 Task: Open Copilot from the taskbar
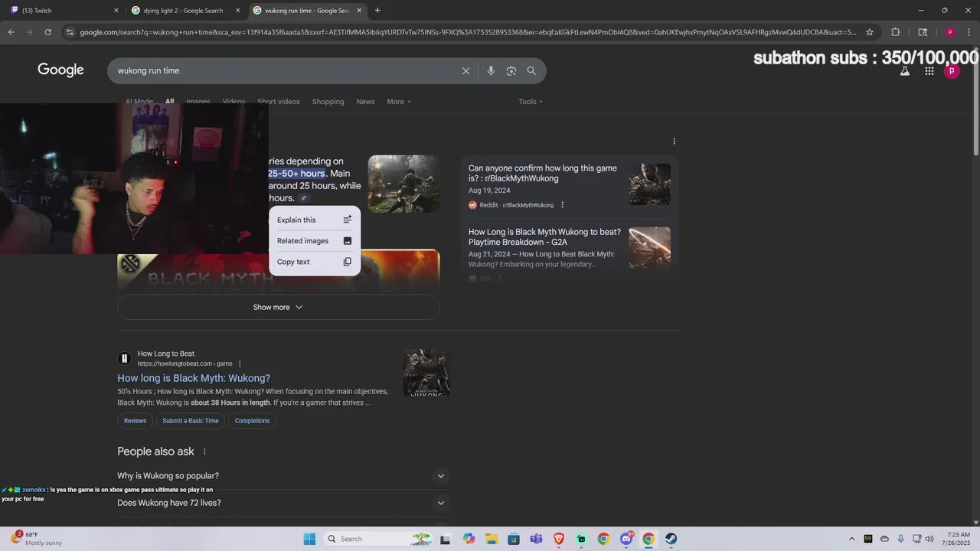click(x=469, y=539)
